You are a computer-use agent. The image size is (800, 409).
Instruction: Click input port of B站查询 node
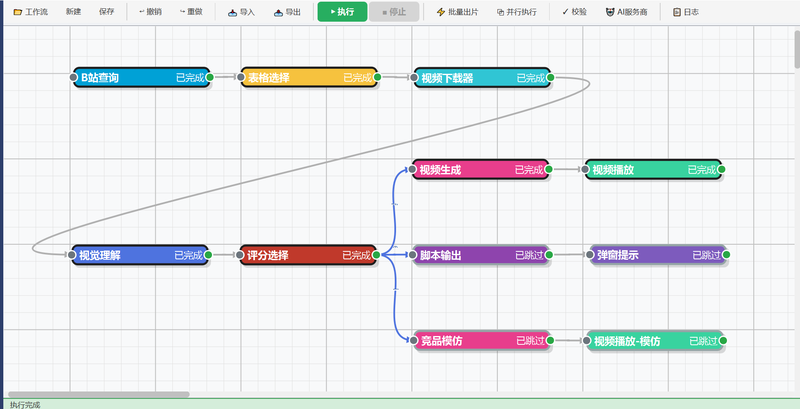[x=73, y=78]
